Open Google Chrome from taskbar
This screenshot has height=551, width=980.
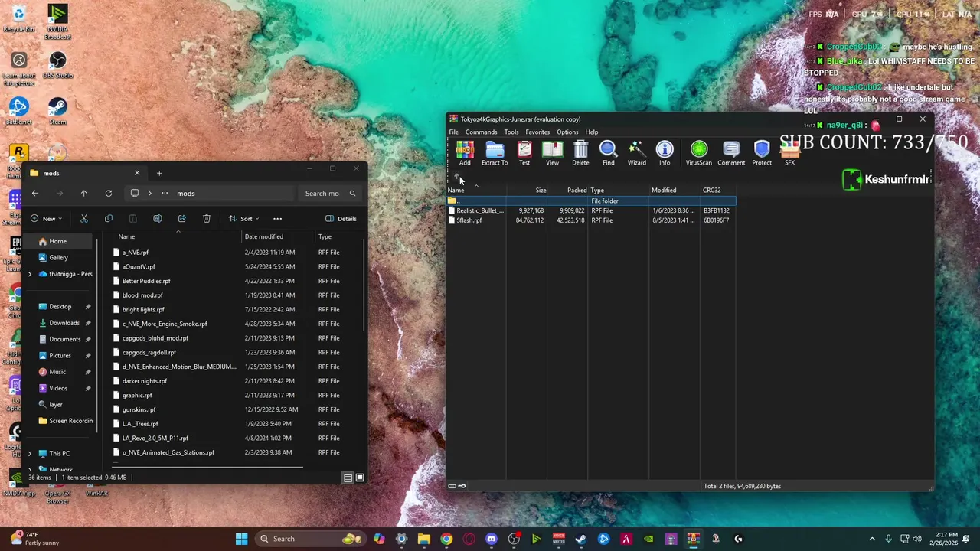(x=446, y=539)
